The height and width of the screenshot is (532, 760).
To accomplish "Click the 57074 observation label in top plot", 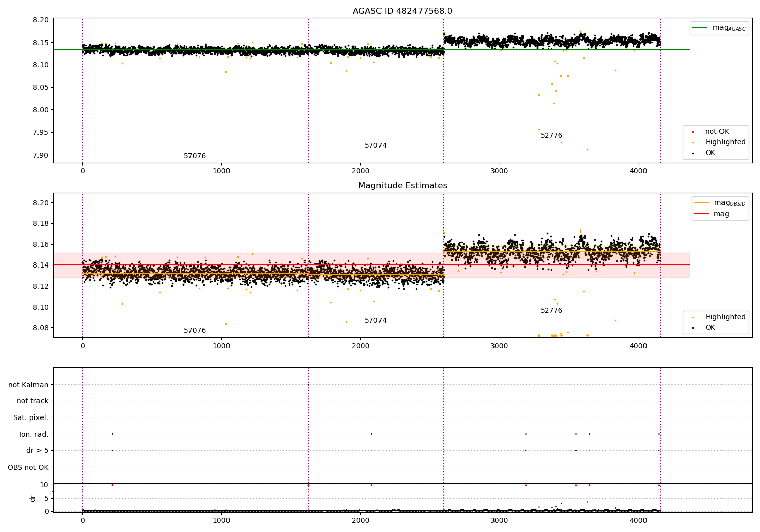I will click(x=375, y=146).
